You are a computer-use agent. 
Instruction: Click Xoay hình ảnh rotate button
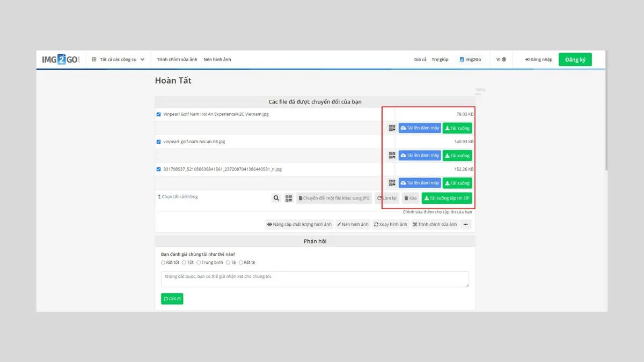tap(390, 224)
